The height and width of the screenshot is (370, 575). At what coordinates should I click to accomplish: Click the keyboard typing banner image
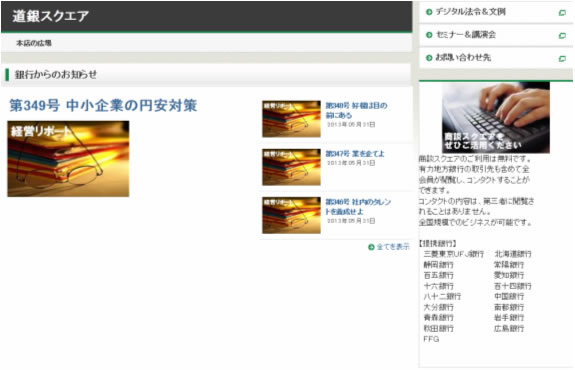click(496, 117)
